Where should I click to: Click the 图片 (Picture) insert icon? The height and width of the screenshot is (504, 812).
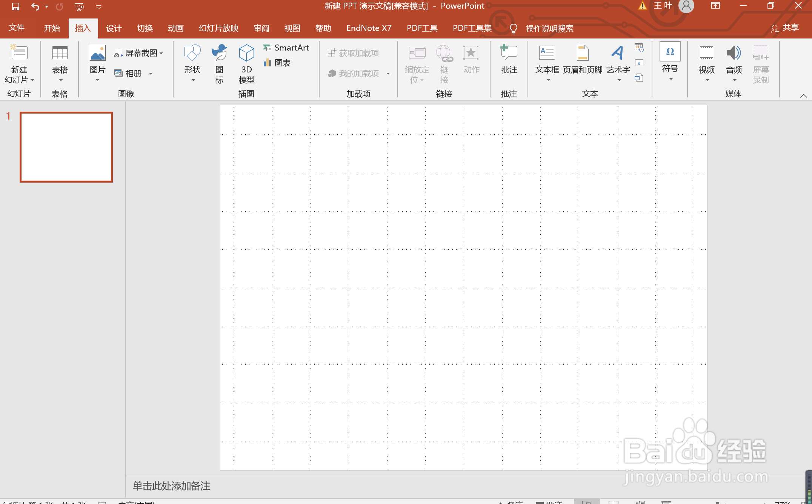pos(97,54)
